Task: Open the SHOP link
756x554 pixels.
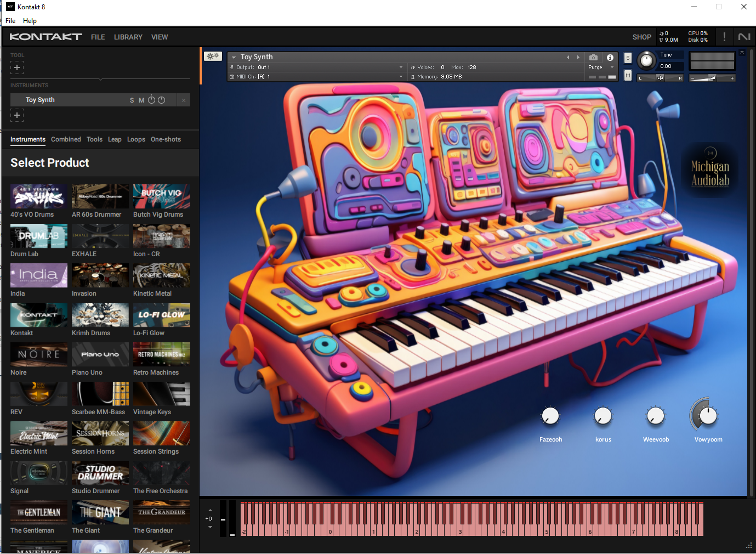Action: pyautogui.click(x=641, y=37)
